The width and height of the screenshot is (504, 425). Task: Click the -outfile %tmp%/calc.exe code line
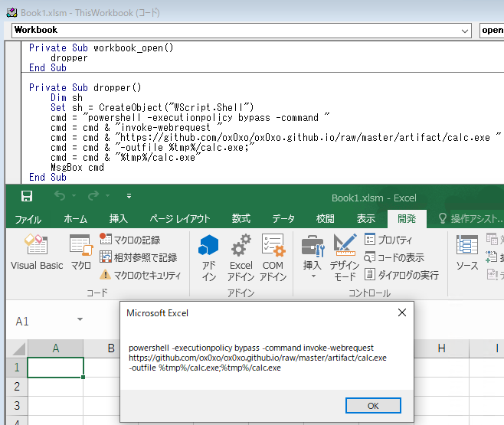(152, 148)
